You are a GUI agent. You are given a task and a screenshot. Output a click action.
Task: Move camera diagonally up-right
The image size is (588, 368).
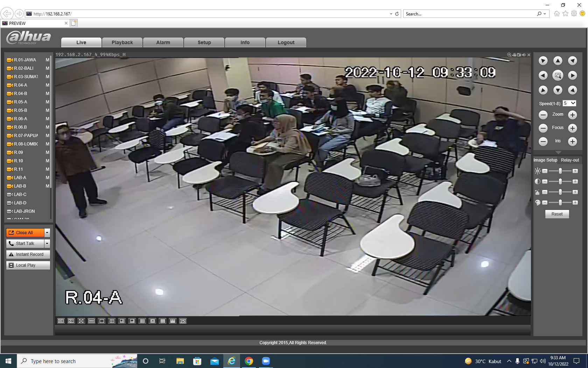(572, 61)
